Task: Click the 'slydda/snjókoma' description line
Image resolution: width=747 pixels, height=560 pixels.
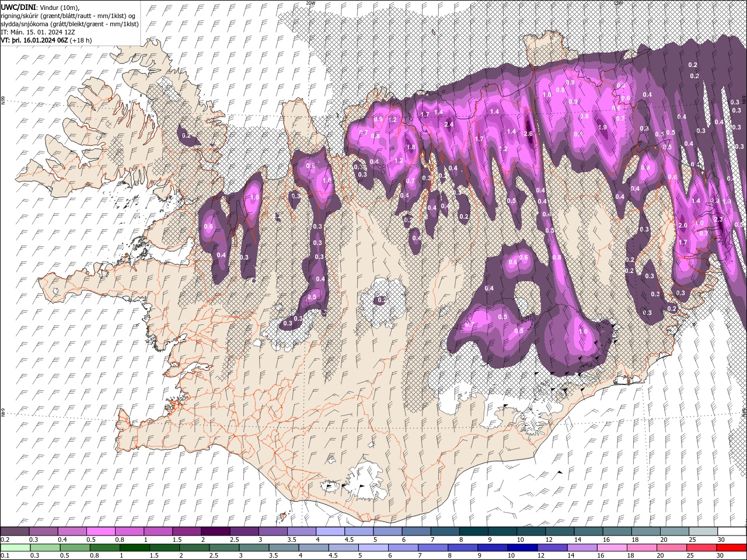Action: coord(68,24)
